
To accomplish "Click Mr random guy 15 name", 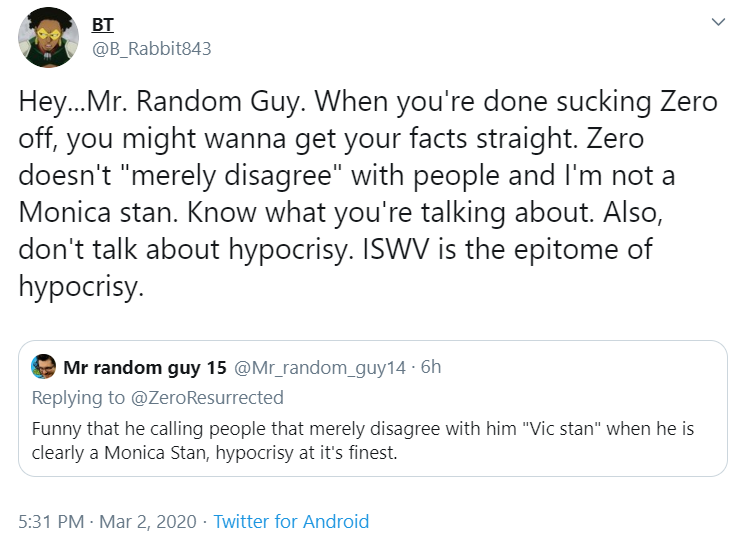I will click(145, 367).
